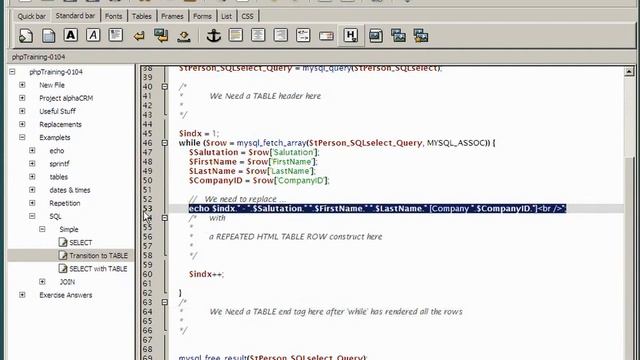Collapse the phpTraining-0104 root tree node
The height and width of the screenshot is (360, 640).
12,72
